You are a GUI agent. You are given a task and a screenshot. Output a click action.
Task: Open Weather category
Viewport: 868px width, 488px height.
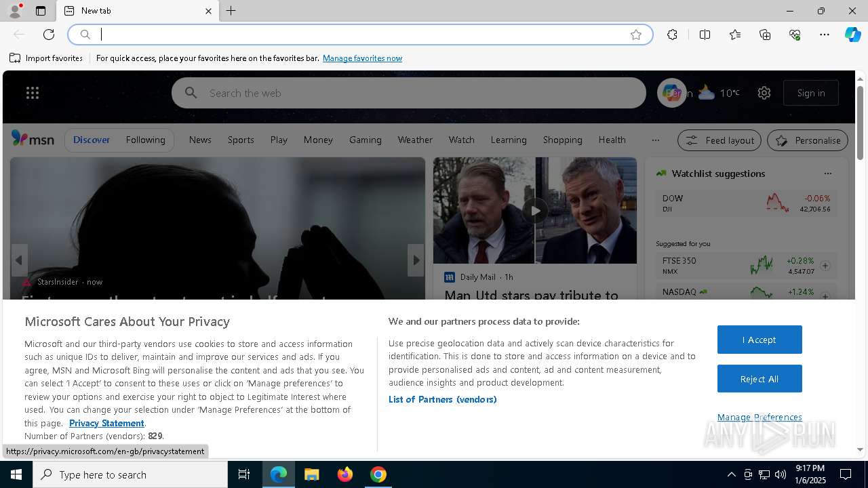click(x=415, y=140)
